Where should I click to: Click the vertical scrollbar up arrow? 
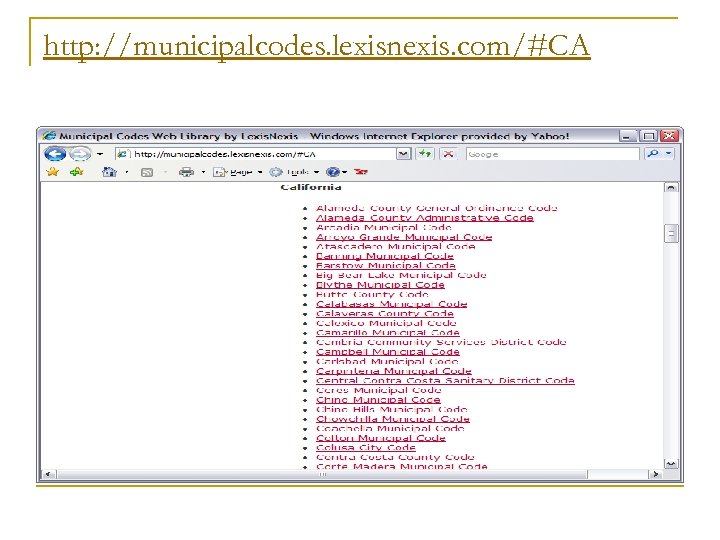[x=671, y=187]
